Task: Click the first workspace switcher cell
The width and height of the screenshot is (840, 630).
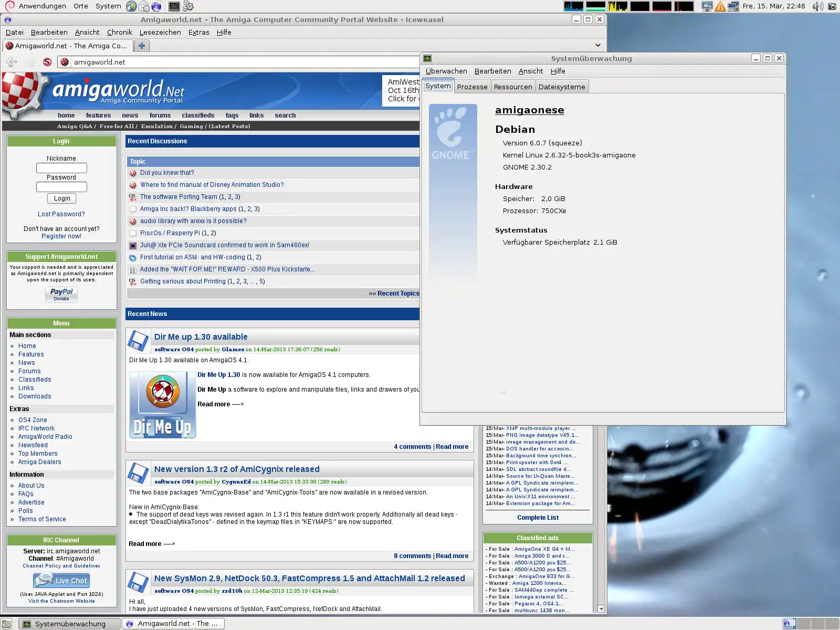Action: click(x=789, y=624)
